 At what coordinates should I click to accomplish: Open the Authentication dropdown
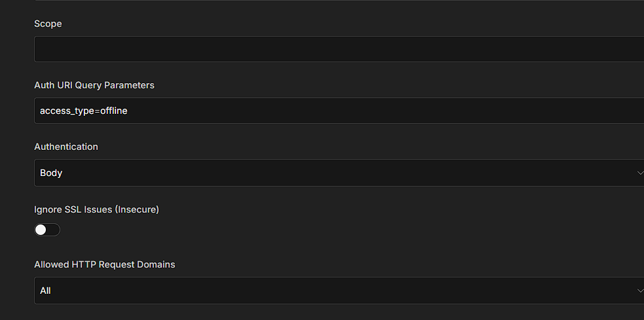click(338, 173)
